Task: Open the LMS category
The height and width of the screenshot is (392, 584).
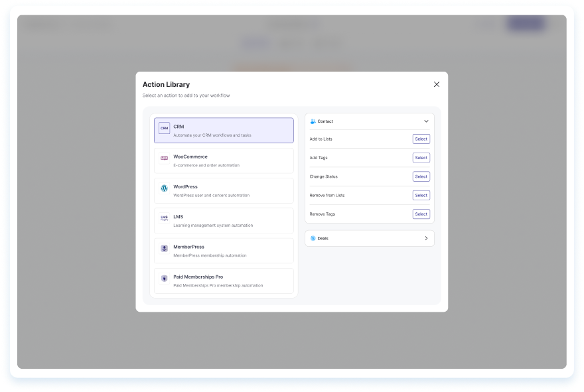Action: pos(224,221)
